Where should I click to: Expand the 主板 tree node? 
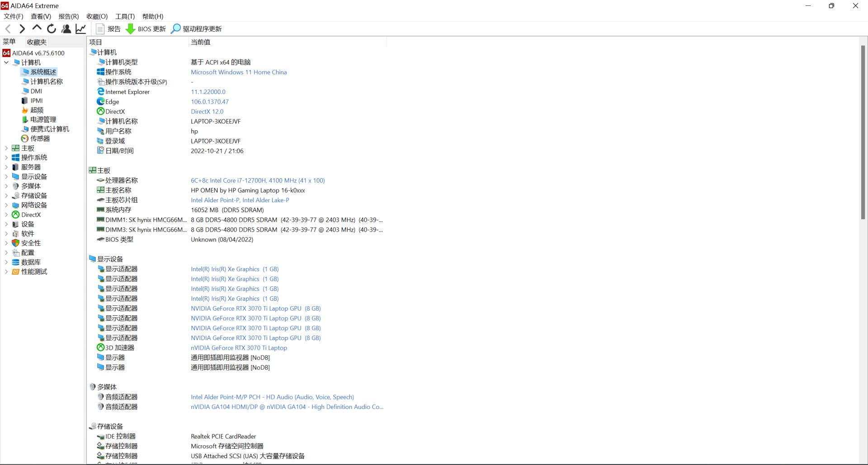(x=6, y=148)
